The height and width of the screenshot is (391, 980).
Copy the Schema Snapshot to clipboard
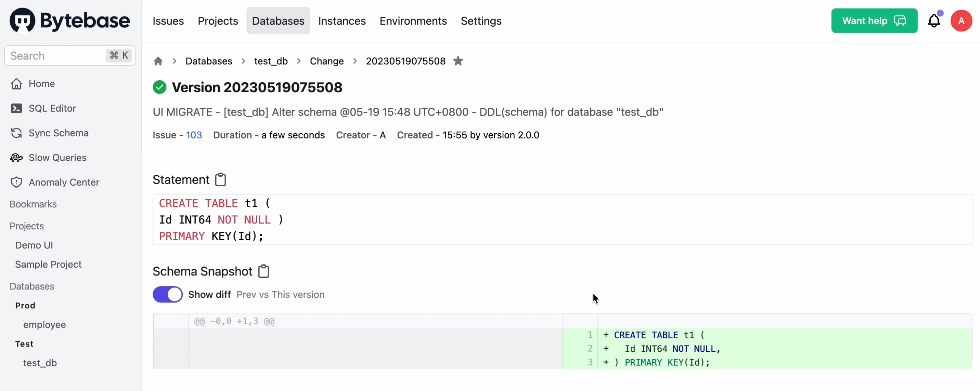tap(263, 271)
